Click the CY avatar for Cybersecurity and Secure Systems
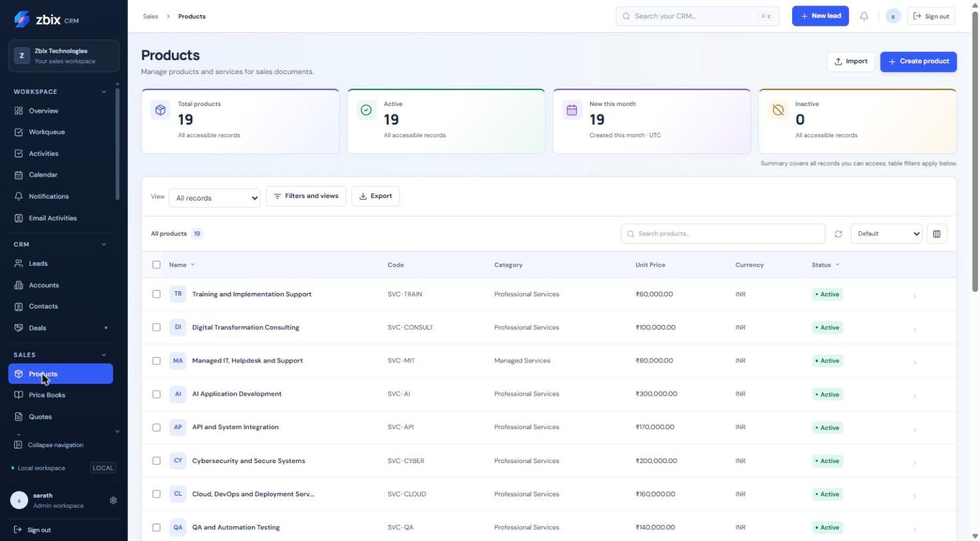Image resolution: width=980 pixels, height=541 pixels. click(x=178, y=460)
